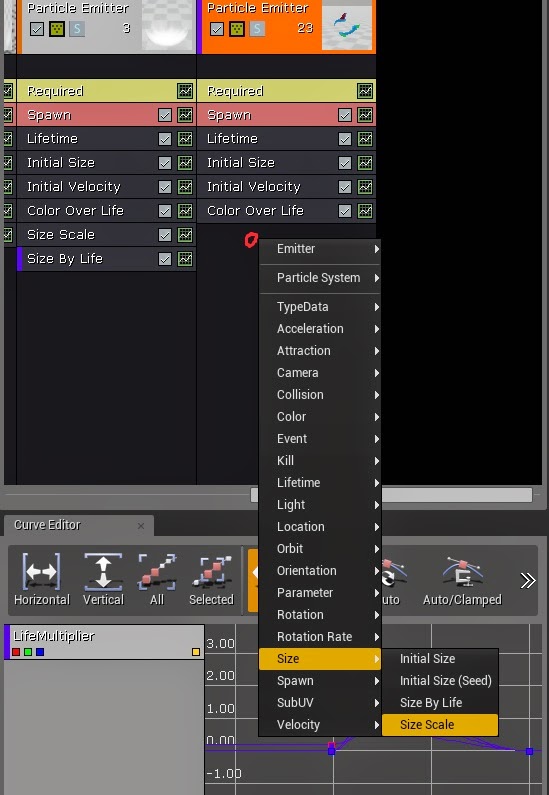Open curve graph for orange emitter's Lifetime module
The width and height of the screenshot is (549, 795).
coord(365,139)
